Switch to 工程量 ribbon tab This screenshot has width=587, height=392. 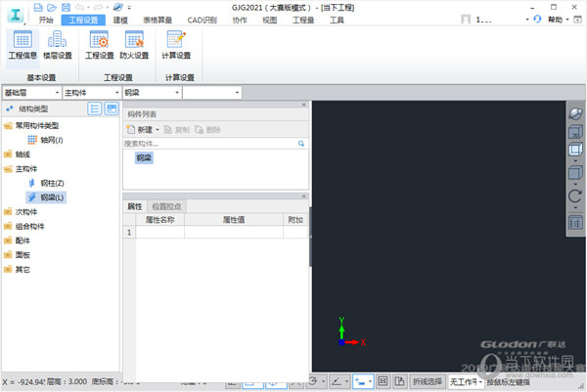click(x=303, y=20)
